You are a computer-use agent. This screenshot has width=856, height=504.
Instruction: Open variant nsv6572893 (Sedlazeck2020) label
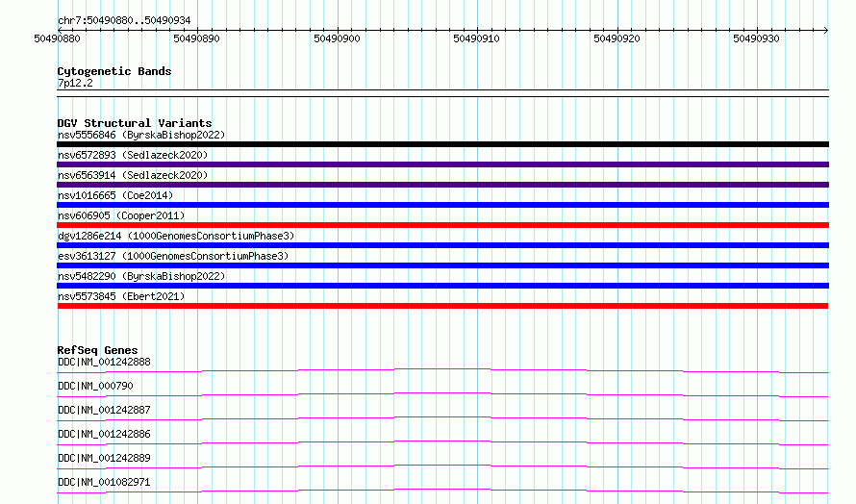[133, 155]
